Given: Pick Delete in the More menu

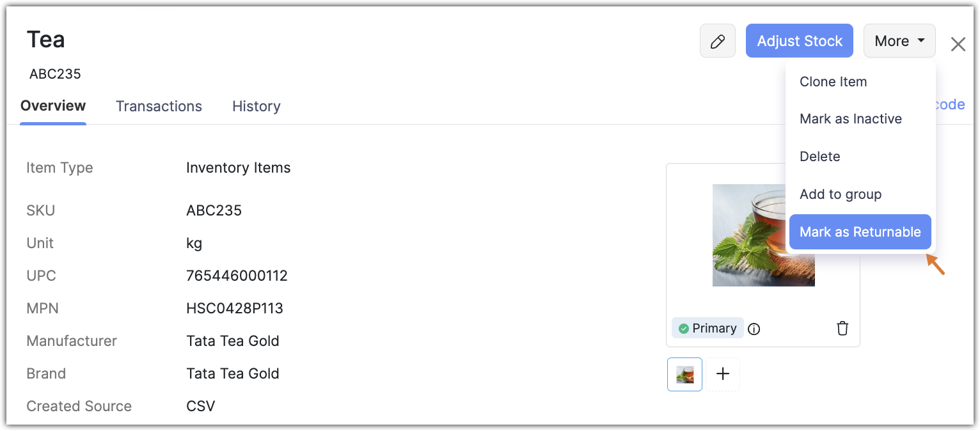Looking at the screenshot, I should (x=819, y=157).
